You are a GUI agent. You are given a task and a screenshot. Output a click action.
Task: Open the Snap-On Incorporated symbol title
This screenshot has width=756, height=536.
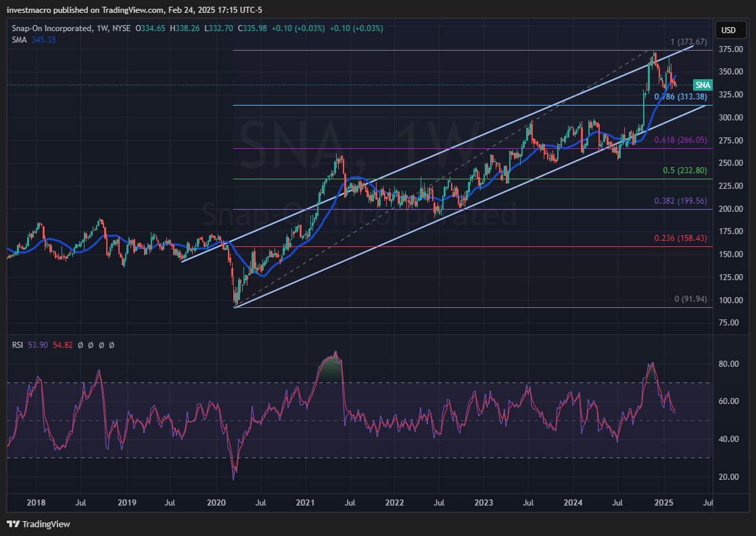51,28
